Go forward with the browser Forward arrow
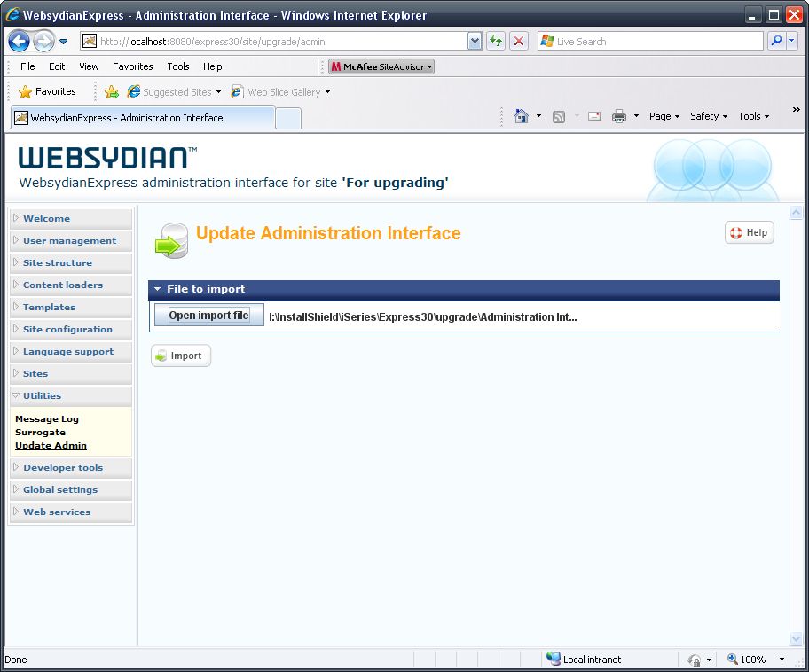 [43, 42]
